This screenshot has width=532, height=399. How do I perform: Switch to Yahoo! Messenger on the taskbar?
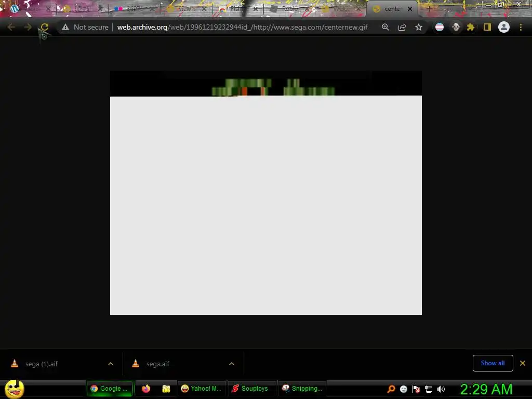point(201,389)
